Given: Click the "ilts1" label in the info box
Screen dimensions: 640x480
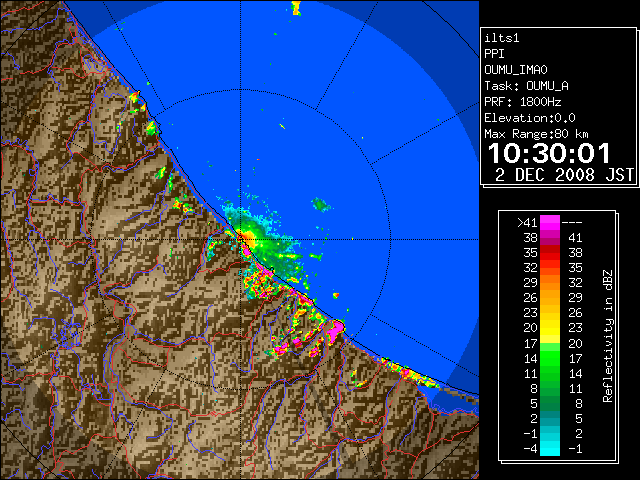Looking at the screenshot, I should tap(502, 38).
